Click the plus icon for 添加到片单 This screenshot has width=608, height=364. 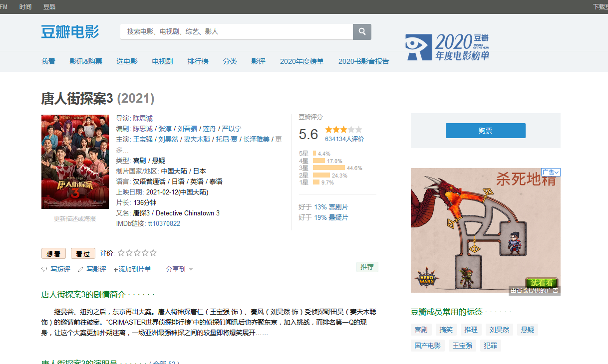coord(116,269)
